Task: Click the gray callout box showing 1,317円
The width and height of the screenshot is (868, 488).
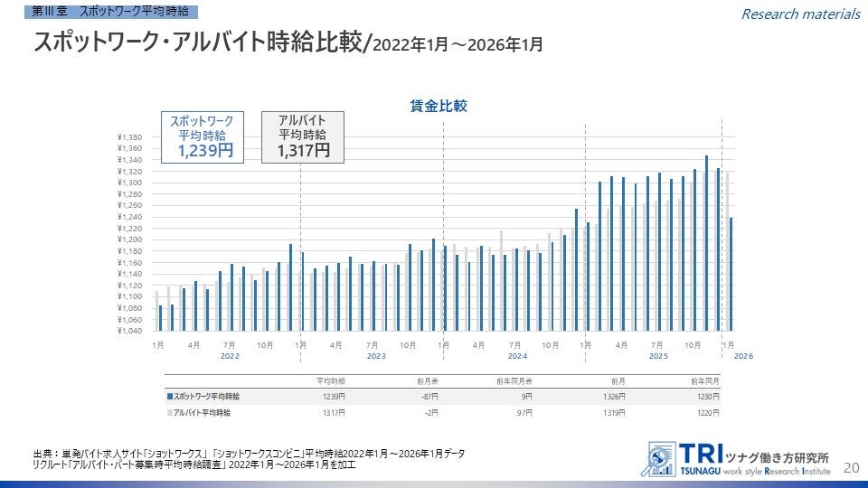Action: coord(303,137)
